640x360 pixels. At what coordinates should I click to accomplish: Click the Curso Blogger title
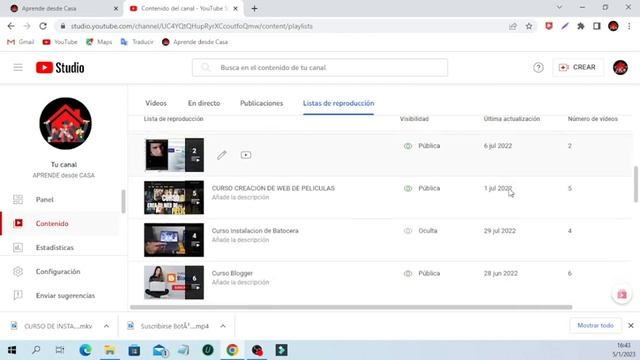coord(232,273)
